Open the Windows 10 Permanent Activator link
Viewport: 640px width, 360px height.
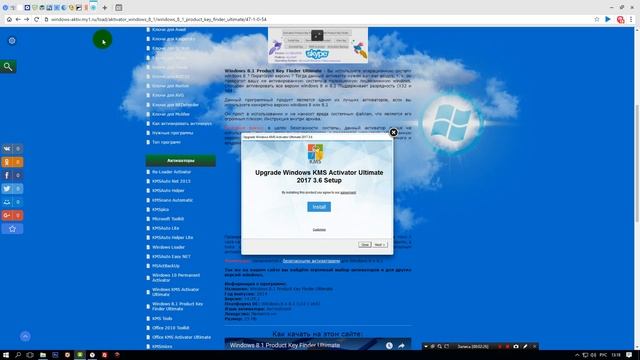(176, 278)
